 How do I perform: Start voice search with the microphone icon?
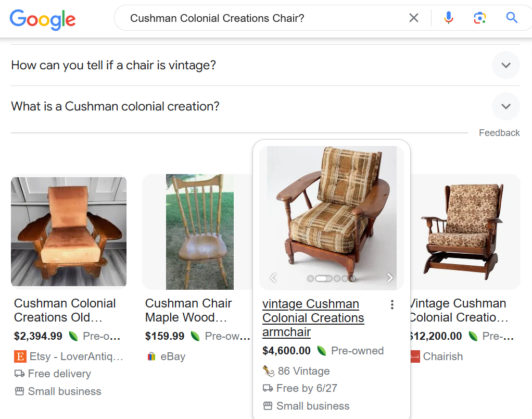coord(449,18)
